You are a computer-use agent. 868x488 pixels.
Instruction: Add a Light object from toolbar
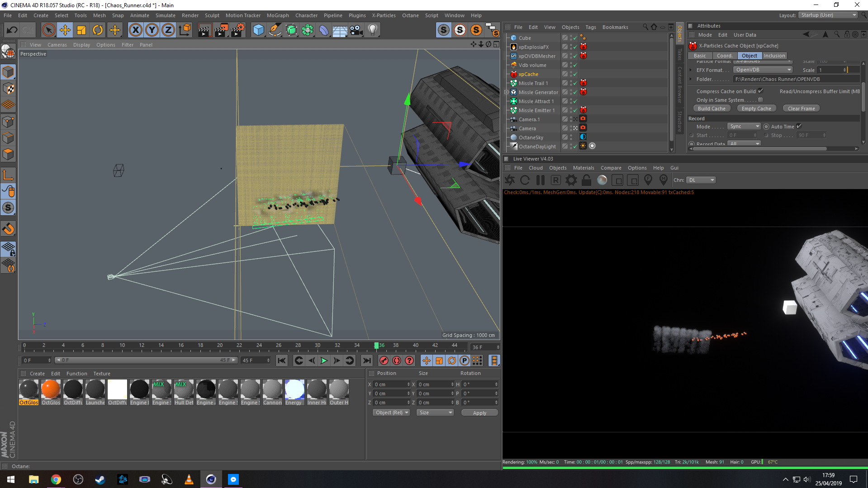pyautogui.click(x=372, y=30)
